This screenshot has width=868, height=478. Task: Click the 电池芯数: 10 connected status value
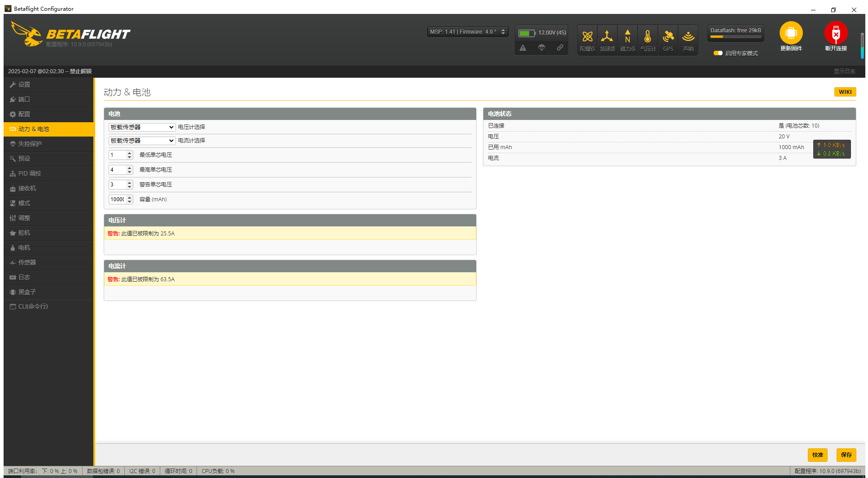(x=799, y=126)
